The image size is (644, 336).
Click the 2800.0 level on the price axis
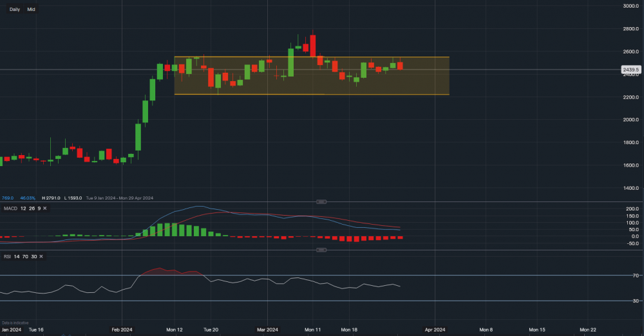click(x=629, y=29)
